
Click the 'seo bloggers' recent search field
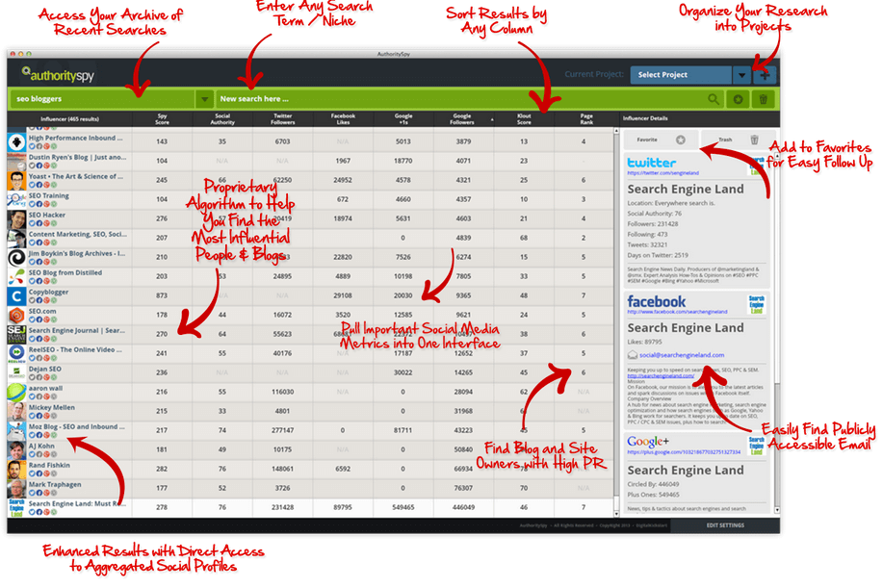point(102,99)
